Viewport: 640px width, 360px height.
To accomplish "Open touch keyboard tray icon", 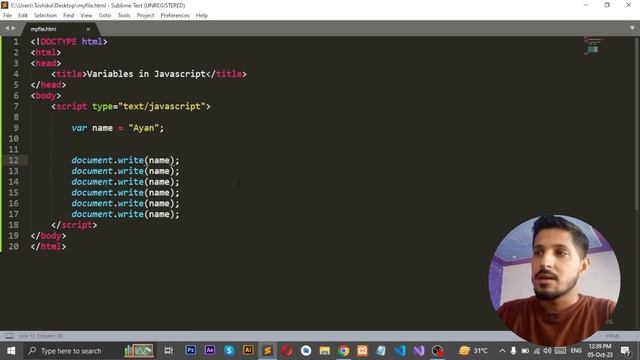I will click(x=560, y=351).
